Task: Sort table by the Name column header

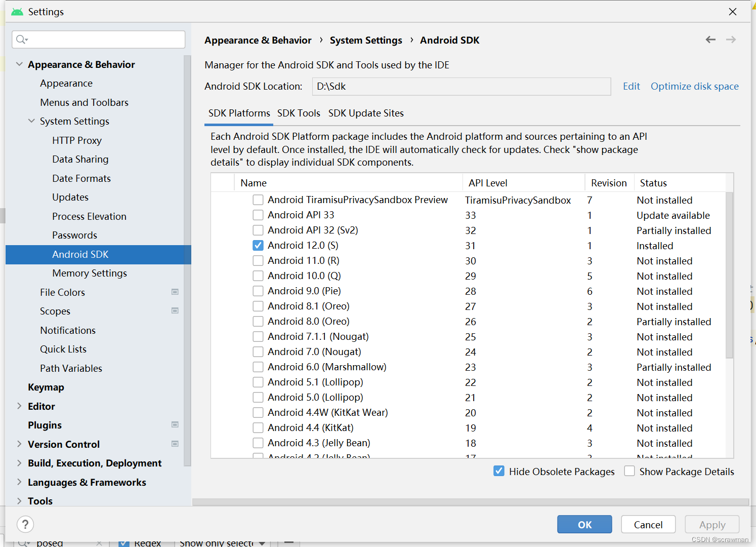Action: (348, 183)
